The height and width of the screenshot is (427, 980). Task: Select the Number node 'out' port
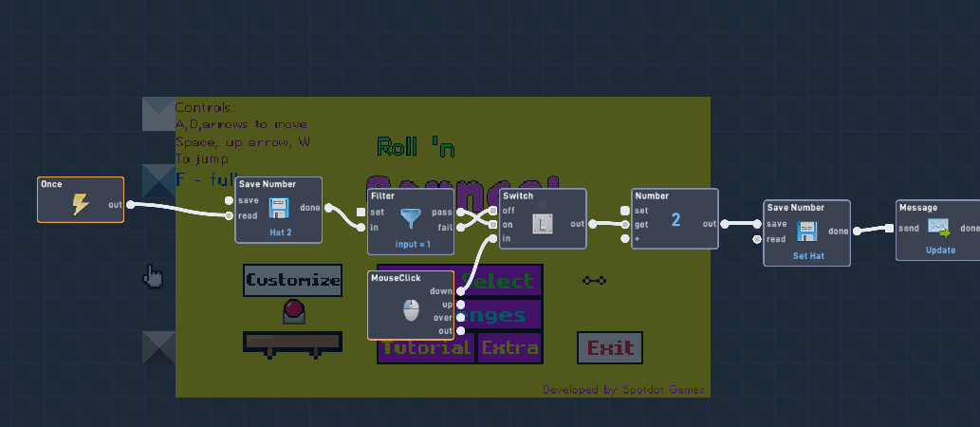click(x=725, y=224)
